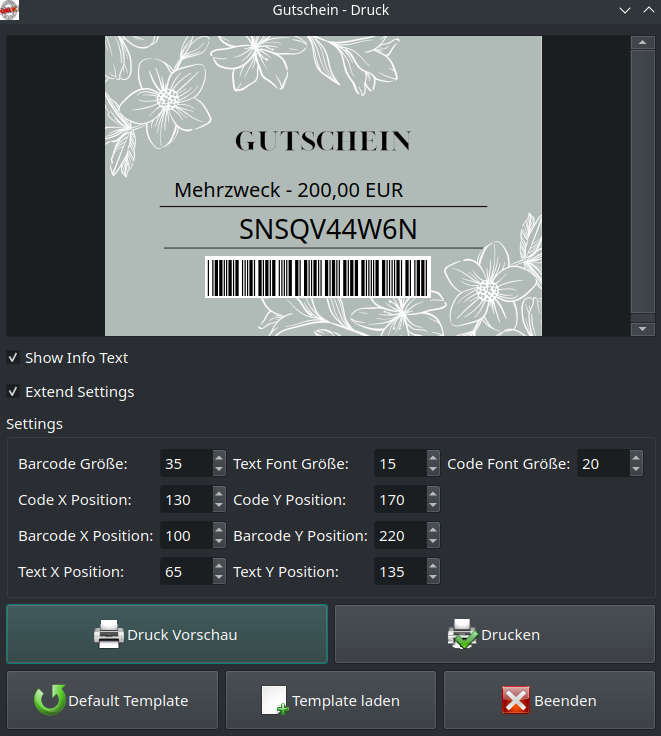This screenshot has width=661, height=736.
Task: Click the title bar down-chevron button
Action: (x=625, y=10)
